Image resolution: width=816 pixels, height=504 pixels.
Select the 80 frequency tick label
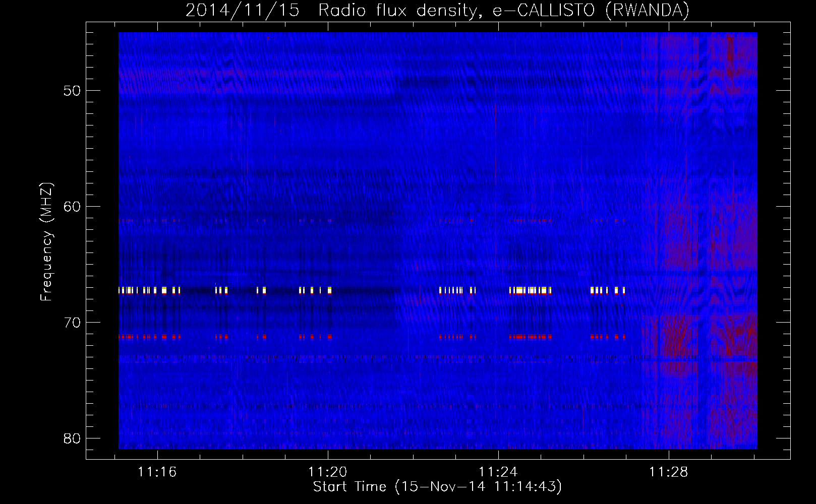pyautogui.click(x=72, y=438)
